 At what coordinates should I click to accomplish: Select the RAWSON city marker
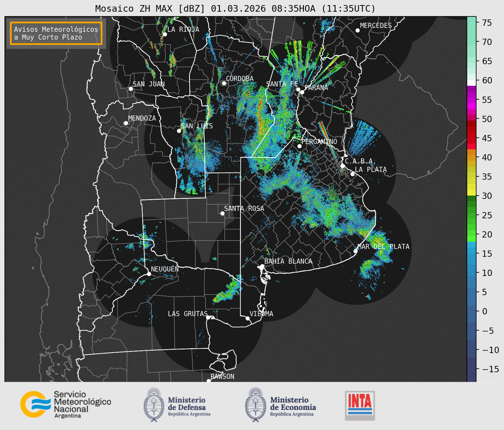coord(209,381)
